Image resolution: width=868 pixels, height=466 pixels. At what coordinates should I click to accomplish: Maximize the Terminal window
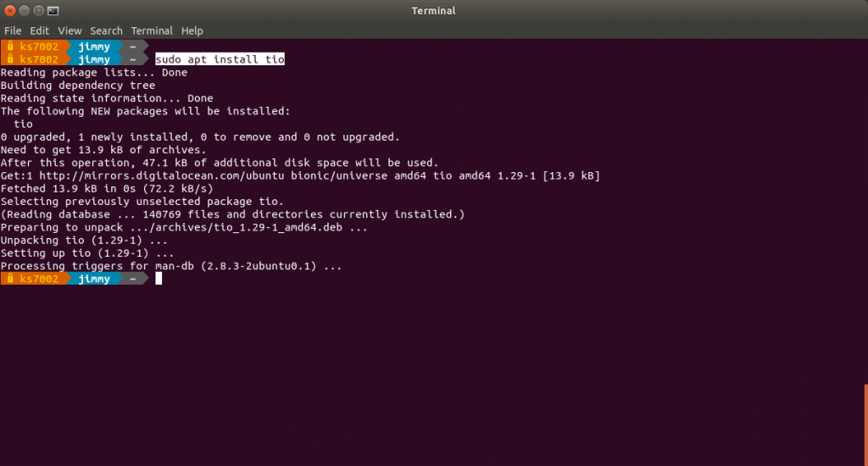tap(39, 11)
